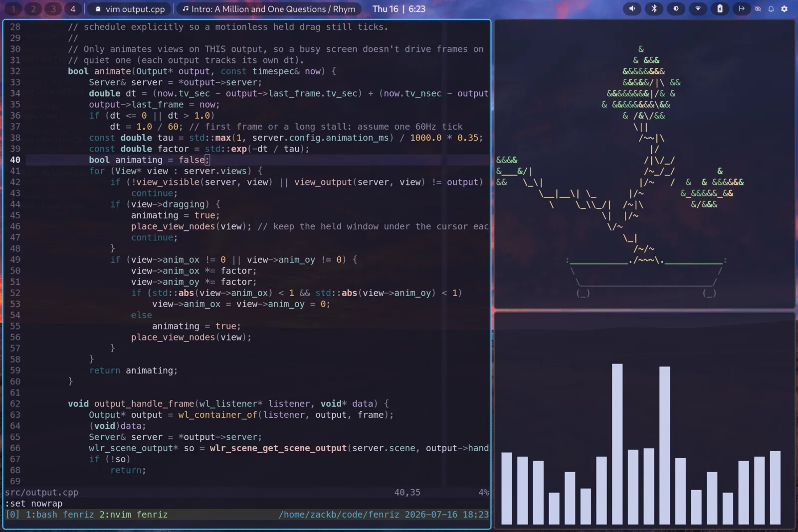This screenshot has height=532, width=798.
Task: Click the 'vim output.cpp' window title
Action: pos(130,9)
